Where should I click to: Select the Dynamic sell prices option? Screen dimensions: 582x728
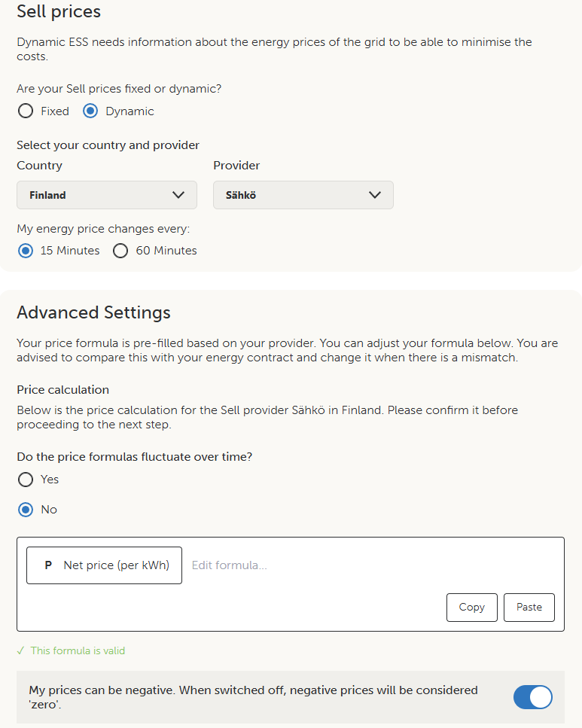(90, 111)
